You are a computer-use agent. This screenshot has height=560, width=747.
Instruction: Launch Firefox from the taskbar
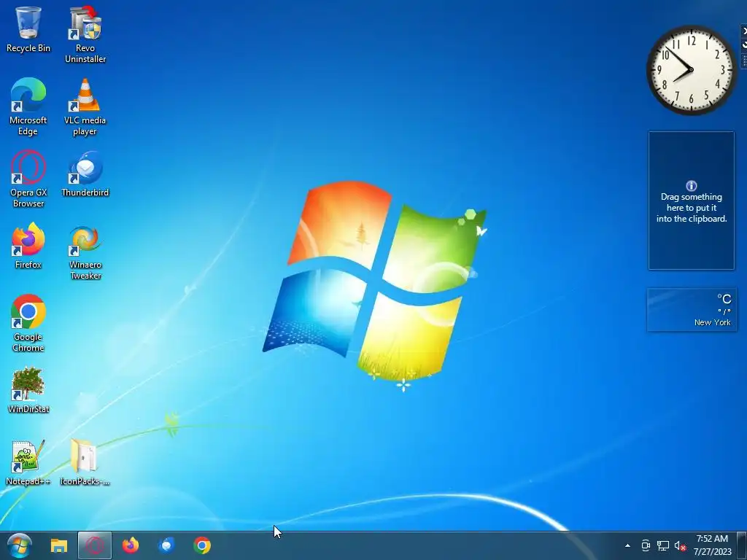pos(131,545)
